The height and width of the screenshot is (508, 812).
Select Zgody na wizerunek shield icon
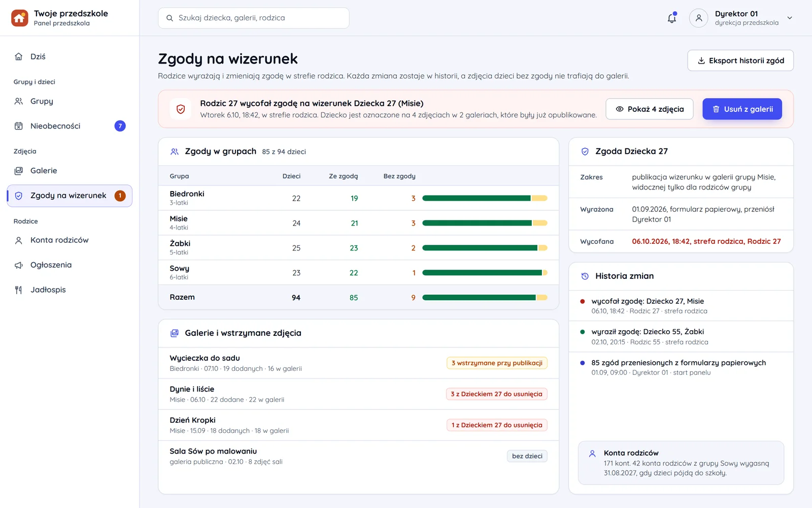pyautogui.click(x=19, y=196)
